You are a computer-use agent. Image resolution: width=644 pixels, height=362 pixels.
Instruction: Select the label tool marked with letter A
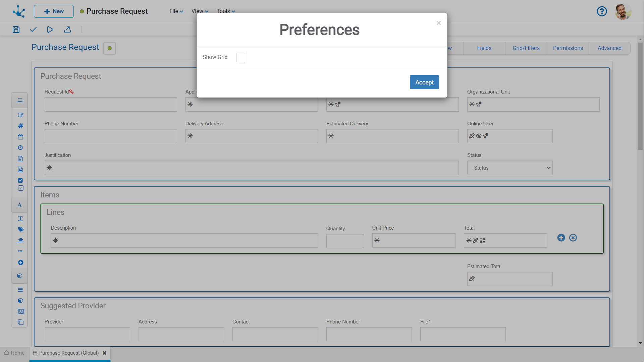19,205
